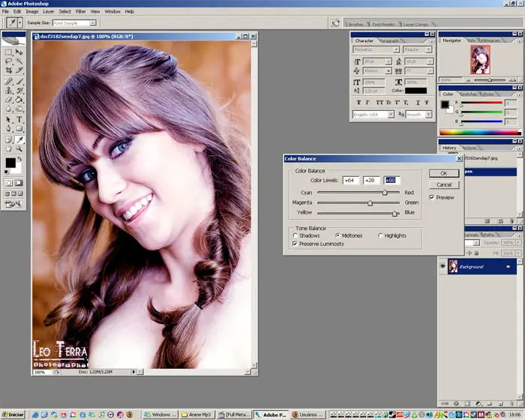
Task: Uncheck Preserve Luminosity
Action: [x=295, y=244]
